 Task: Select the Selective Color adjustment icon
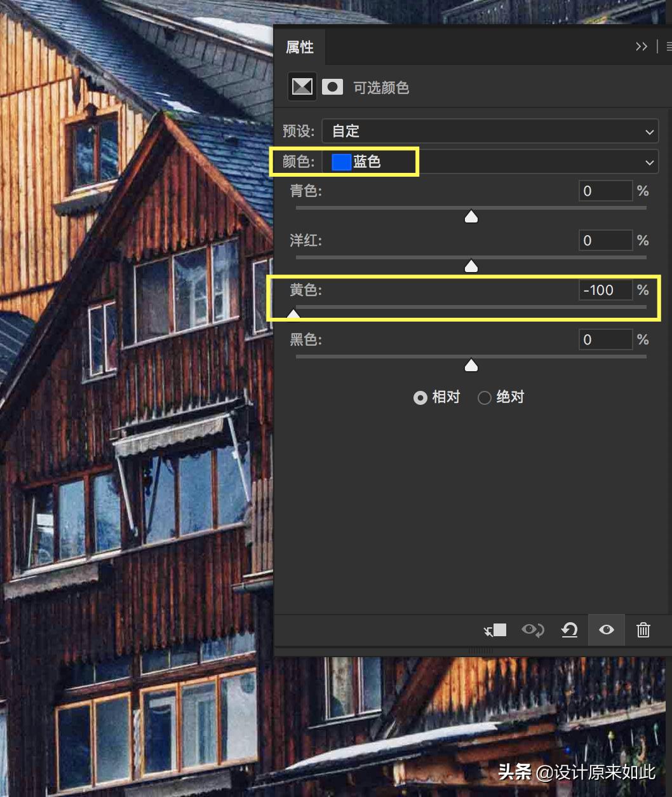click(x=302, y=87)
